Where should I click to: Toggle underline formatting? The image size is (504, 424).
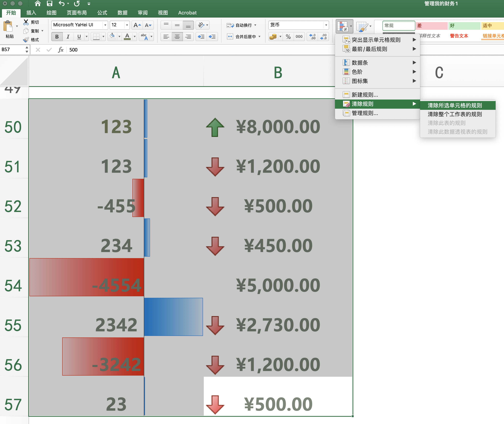pyautogui.click(x=79, y=37)
